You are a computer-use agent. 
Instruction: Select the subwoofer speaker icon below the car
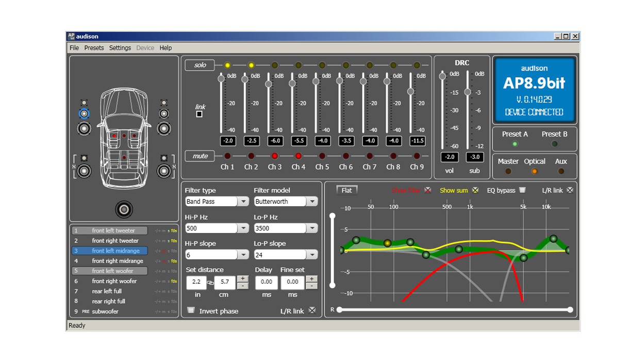pos(124,209)
